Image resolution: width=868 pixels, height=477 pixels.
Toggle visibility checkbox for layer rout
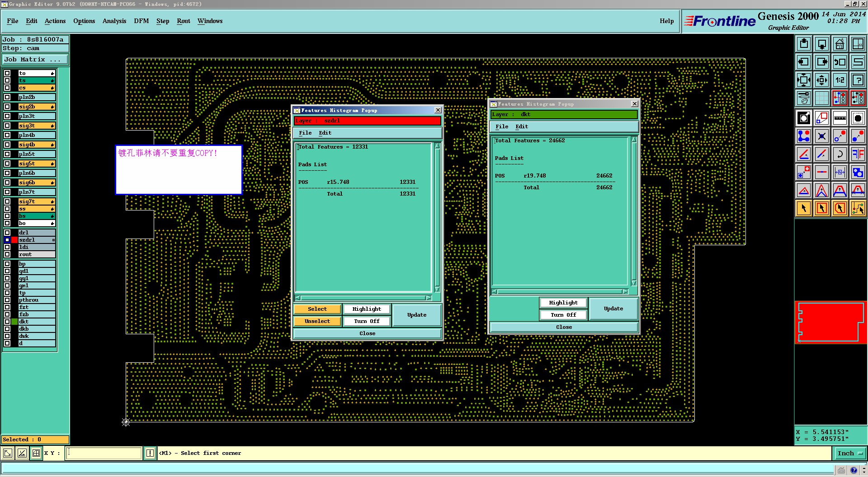(7, 254)
